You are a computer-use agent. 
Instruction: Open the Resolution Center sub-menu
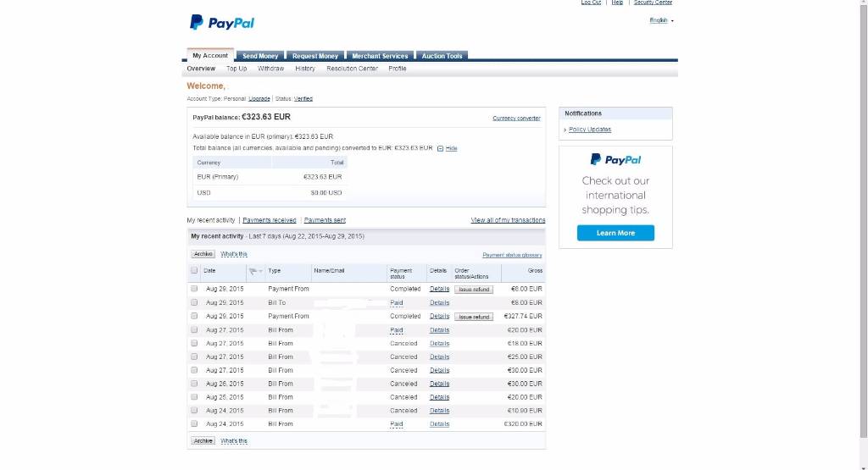352,69
